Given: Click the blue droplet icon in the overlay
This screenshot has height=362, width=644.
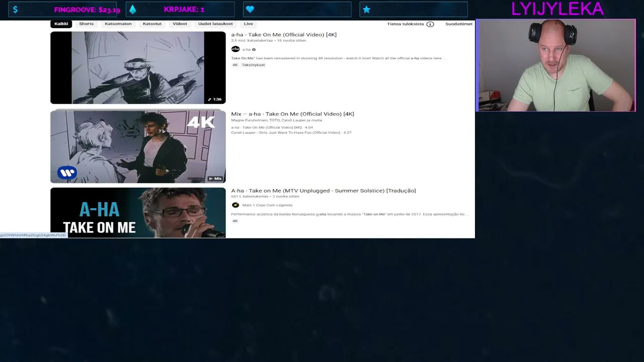Looking at the screenshot, I should (132, 10).
